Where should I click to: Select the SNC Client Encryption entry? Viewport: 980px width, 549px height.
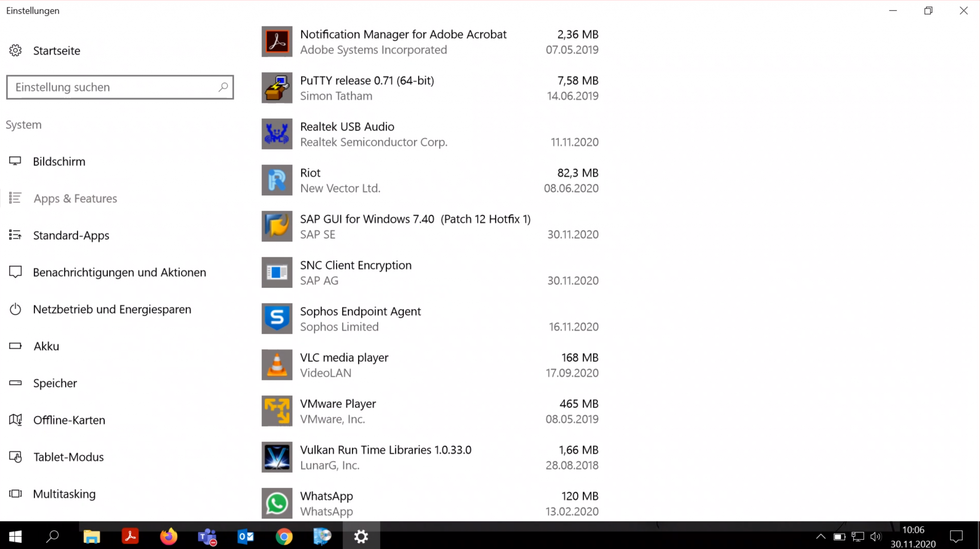click(x=430, y=272)
